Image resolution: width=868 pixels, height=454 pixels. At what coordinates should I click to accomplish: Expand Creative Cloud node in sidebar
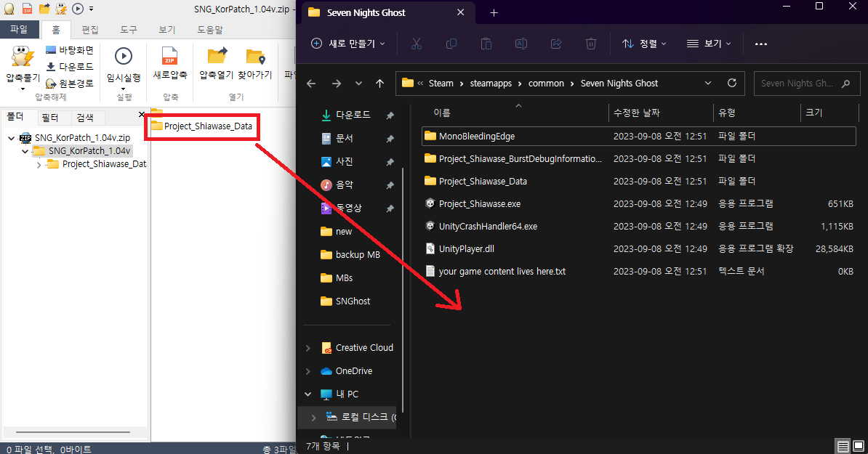click(308, 348)
